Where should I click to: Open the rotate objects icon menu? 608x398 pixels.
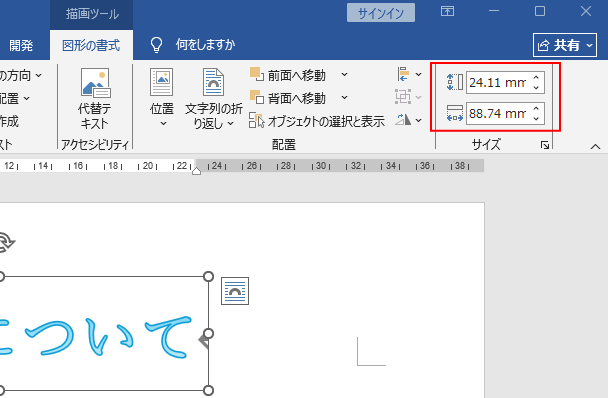pyautogui.click(x=403, y=120)
